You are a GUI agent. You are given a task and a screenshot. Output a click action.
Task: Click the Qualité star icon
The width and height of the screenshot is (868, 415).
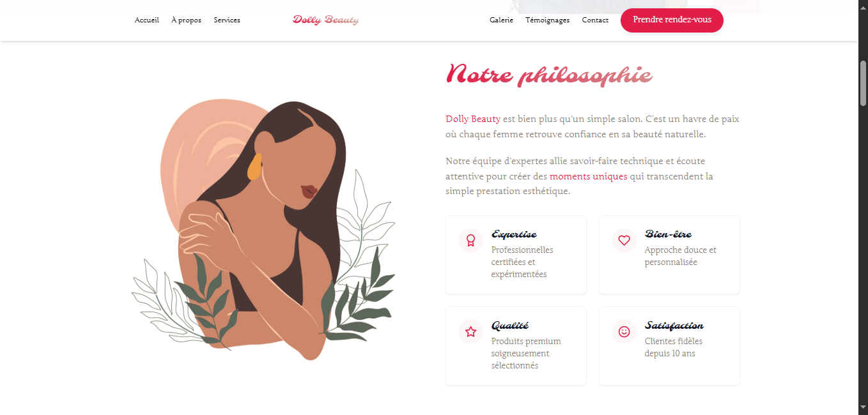coord(471,332)
